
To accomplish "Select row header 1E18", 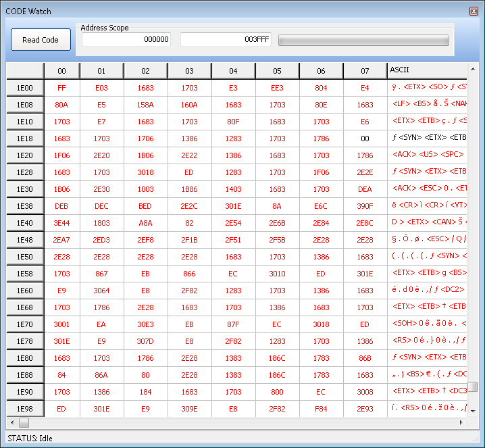I will 25,139.
